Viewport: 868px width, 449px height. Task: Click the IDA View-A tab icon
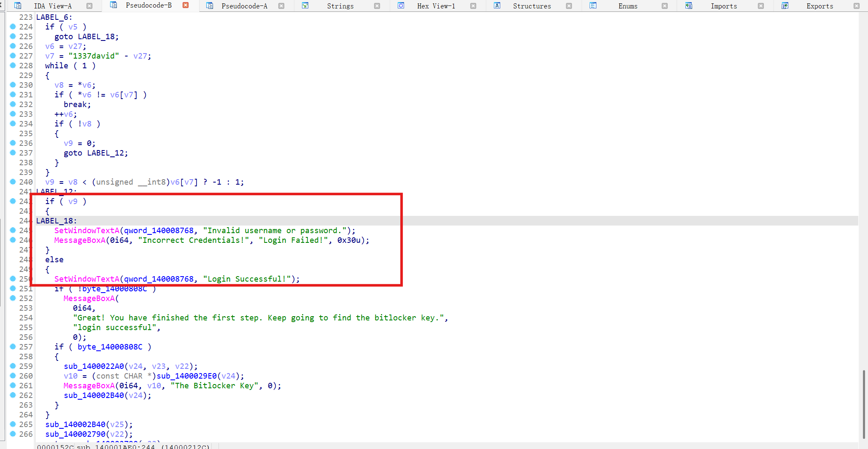point(18,6)
